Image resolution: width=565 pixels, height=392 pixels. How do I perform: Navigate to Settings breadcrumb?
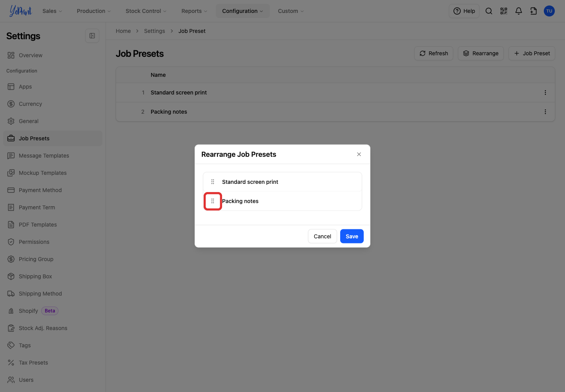tap(155, 31)
